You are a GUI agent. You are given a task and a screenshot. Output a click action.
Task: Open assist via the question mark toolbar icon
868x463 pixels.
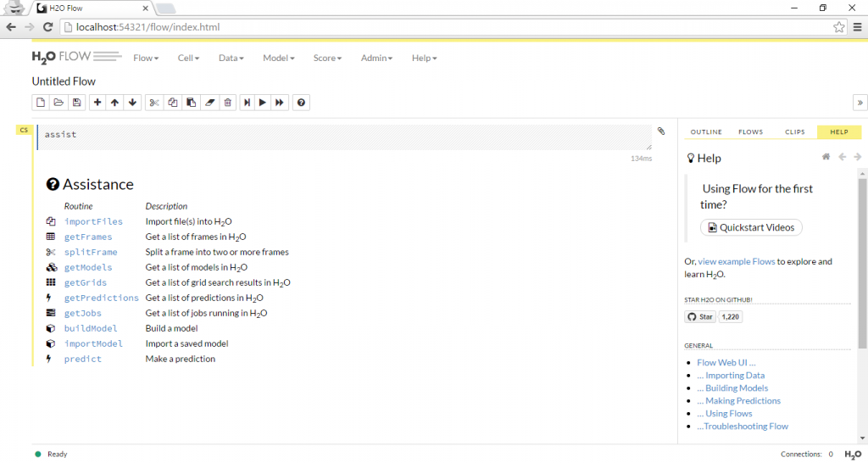coord(301,103)
